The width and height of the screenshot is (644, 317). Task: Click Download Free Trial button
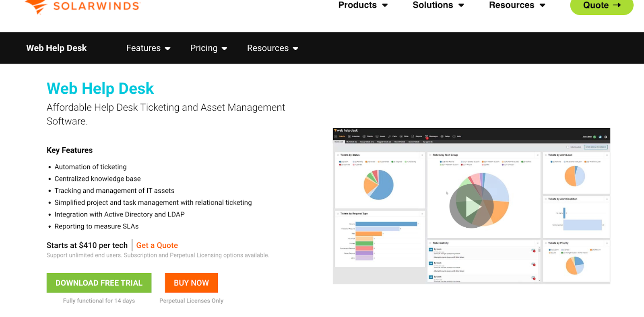(x=99, y=283)
